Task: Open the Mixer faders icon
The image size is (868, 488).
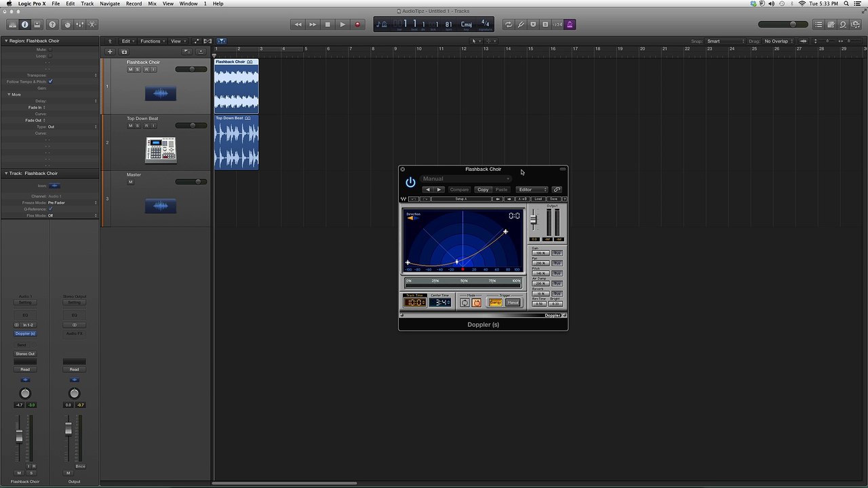Action: 79,24
